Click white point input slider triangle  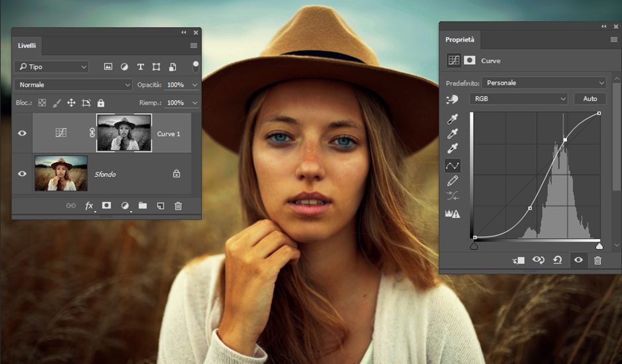tap(600, 246)
